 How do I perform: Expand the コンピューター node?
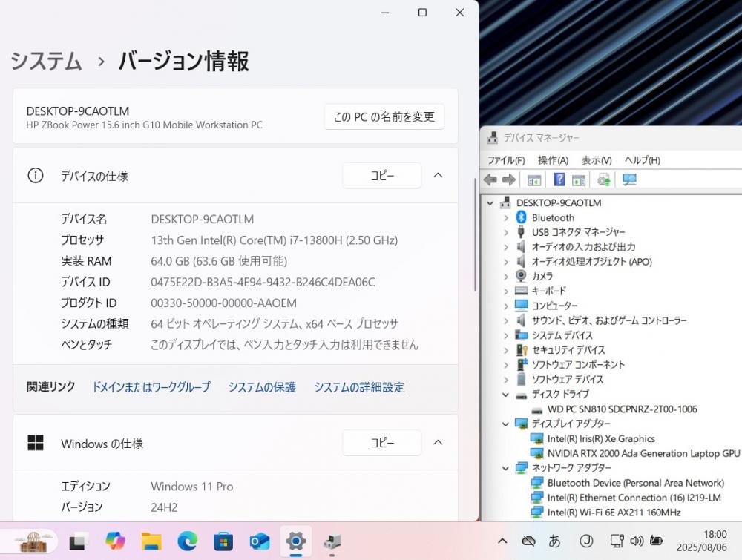[506, 306]
